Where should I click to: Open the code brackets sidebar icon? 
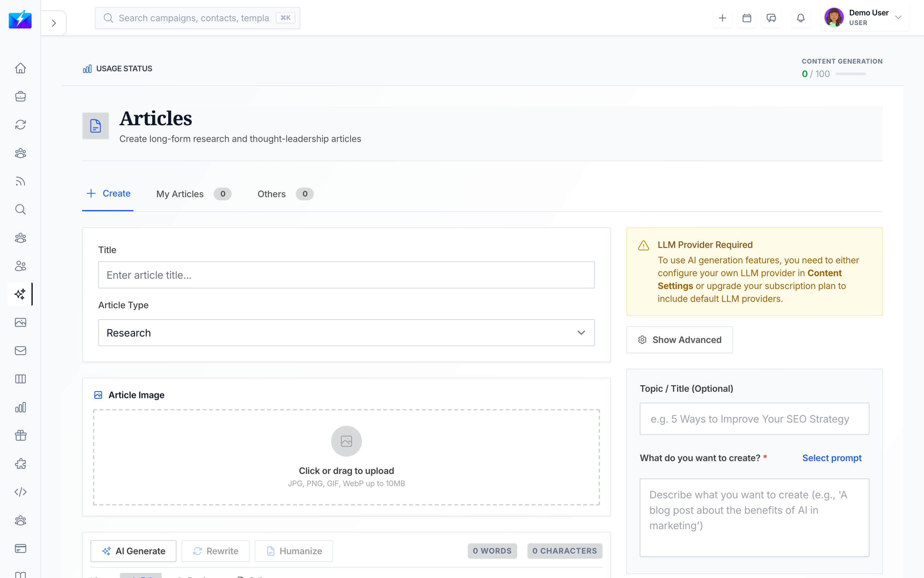(20, 492)
